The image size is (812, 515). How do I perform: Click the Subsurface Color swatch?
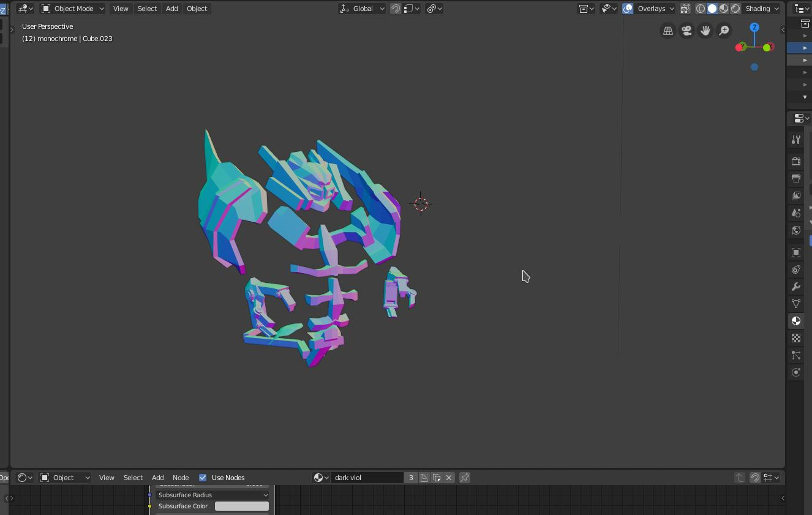coord(242,506)
